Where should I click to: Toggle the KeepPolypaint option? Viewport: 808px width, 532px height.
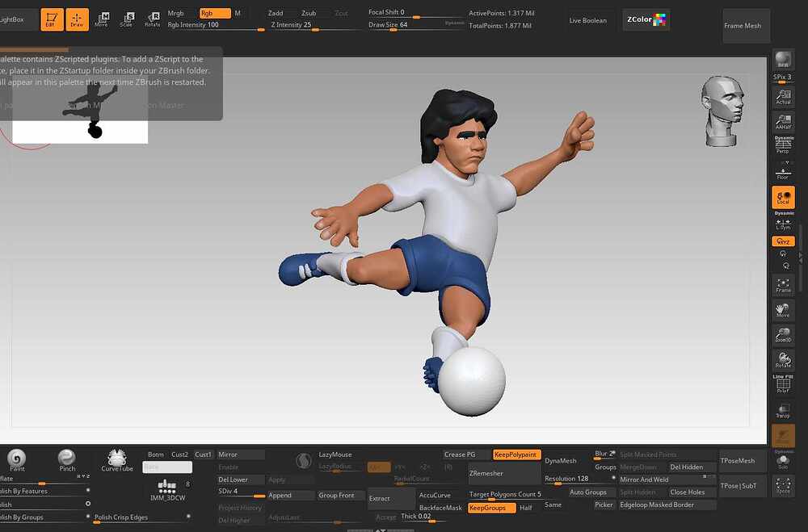516,455
